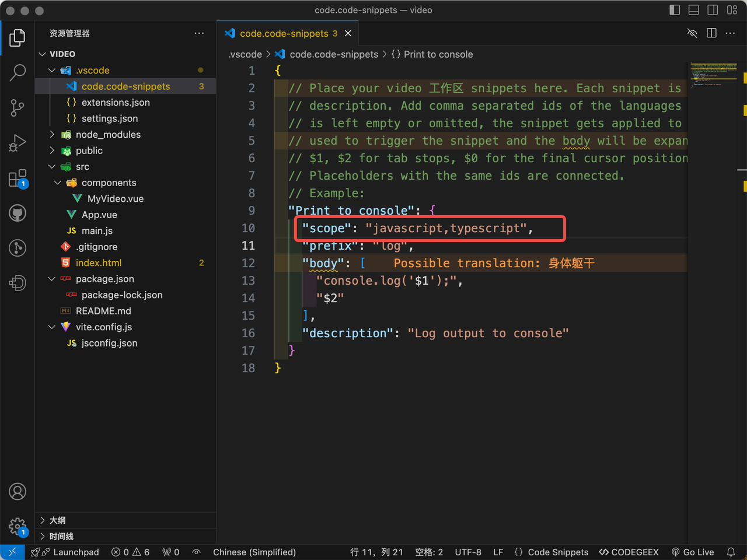Viewport: 747px width, 560px height.
Task: Toggle the bottom panel layout icon
Action: [x=694, y=10]
